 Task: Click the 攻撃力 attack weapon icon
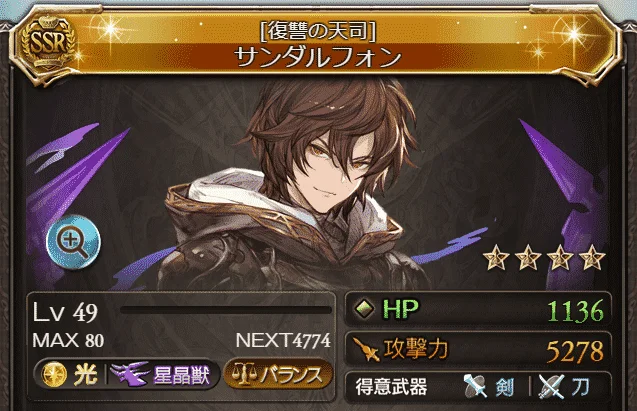366,349
